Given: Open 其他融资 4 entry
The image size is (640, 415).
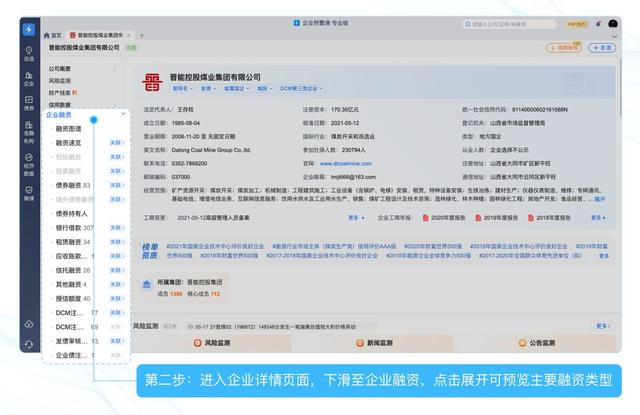Looking at the screenshot, I should point(71,285).
